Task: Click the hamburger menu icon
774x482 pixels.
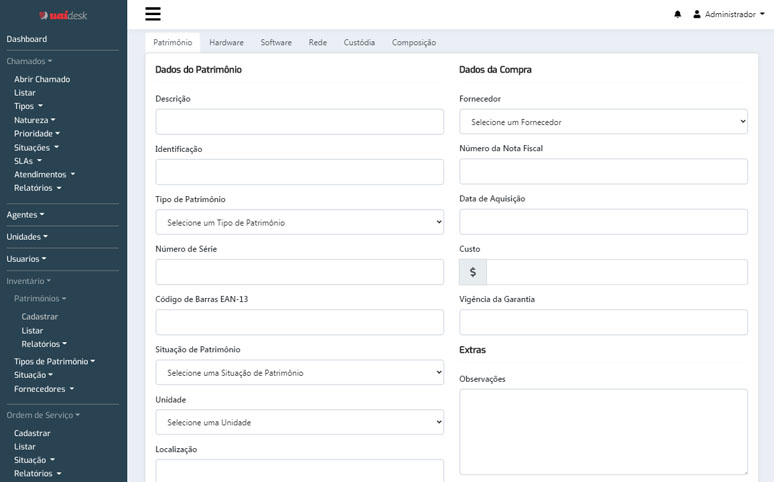Action: point(153,14)
